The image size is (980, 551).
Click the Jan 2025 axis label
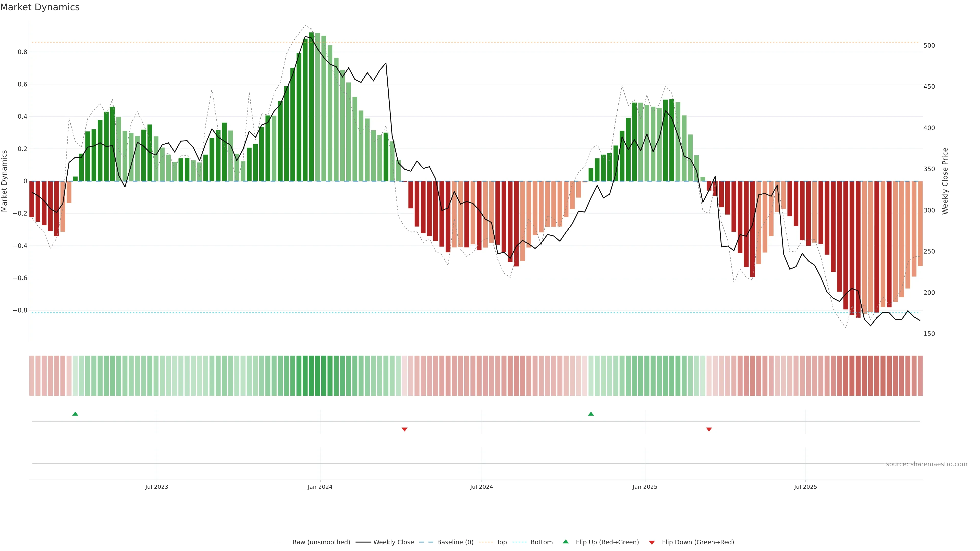pyautogui.click(x=644, y=487)
